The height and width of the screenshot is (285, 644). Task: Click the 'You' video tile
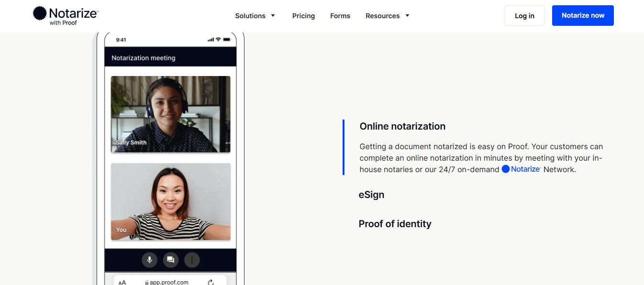coord(171,202)
